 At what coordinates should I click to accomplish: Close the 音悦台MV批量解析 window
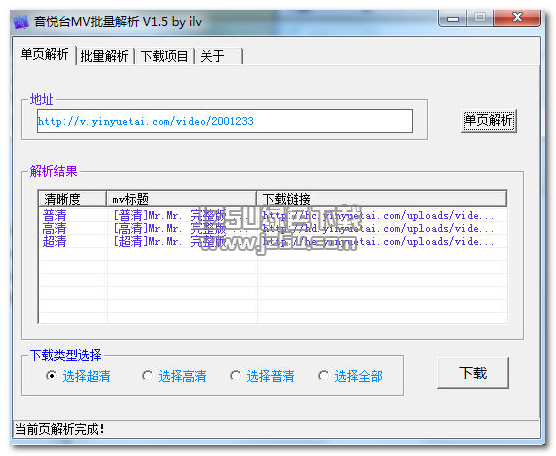[x=517, y=17]
